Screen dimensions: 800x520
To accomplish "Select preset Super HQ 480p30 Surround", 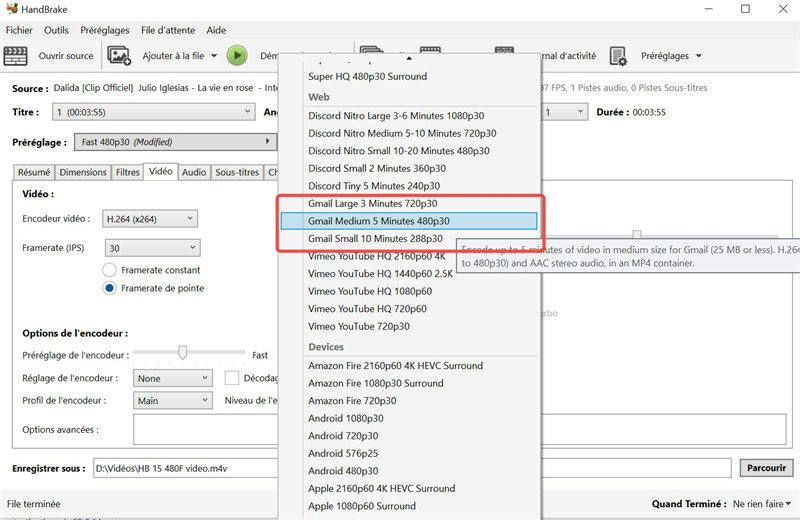I will point(368,77).
